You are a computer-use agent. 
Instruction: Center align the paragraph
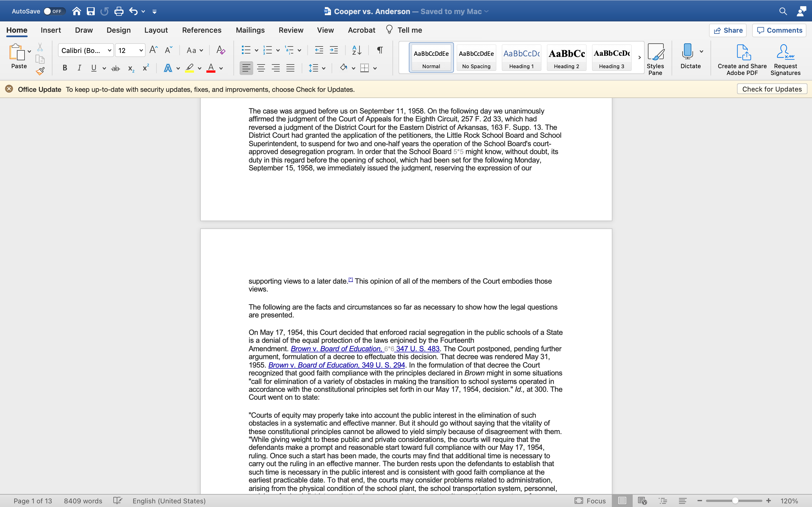point(261,68)
